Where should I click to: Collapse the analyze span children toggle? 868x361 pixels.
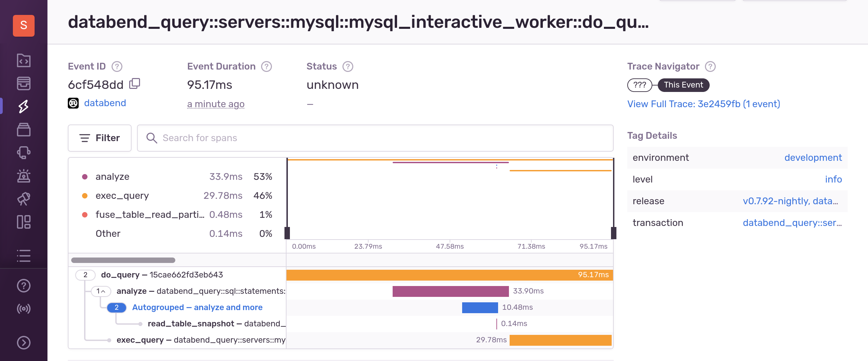pyautogui.click(x=101, y=291)
